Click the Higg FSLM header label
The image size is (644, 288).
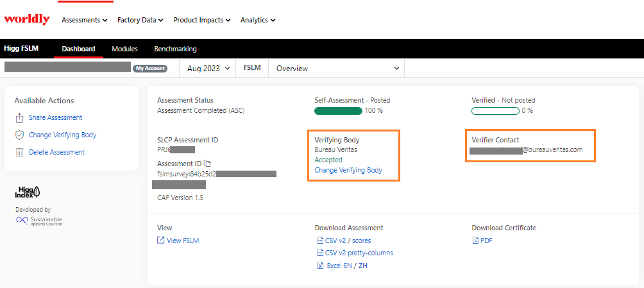pos(21,48)
